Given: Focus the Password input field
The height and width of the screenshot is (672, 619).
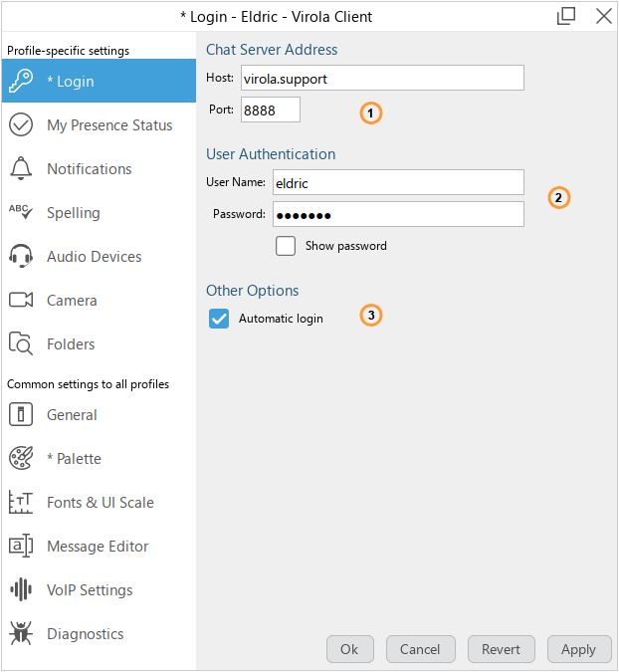Looking at the screenshot, I should click(398, 214).
